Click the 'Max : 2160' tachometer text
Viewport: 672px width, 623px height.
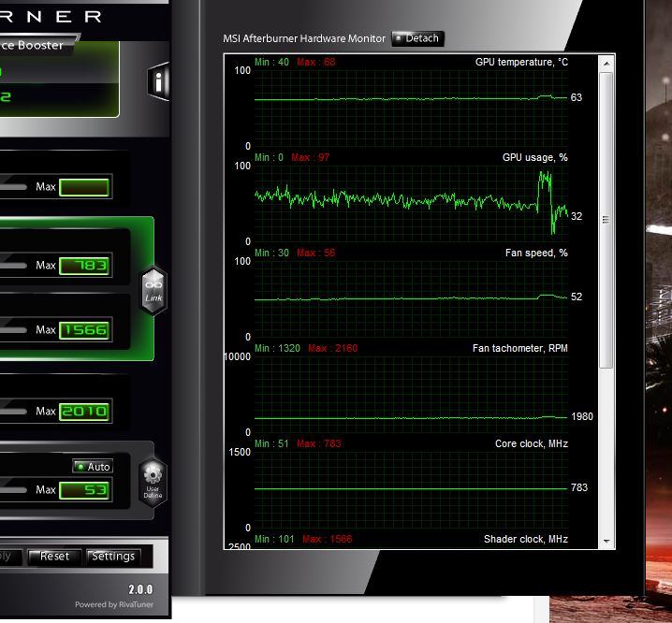[332, 348]
